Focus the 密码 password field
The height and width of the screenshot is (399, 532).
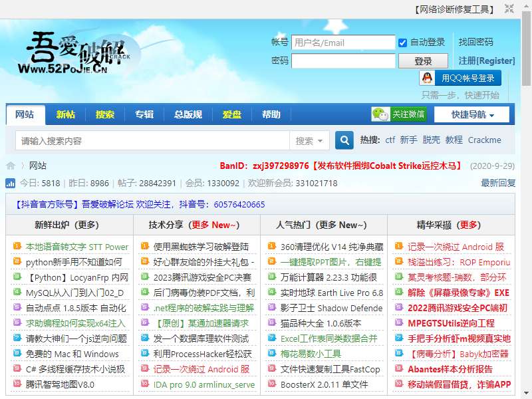click(343, 61)
